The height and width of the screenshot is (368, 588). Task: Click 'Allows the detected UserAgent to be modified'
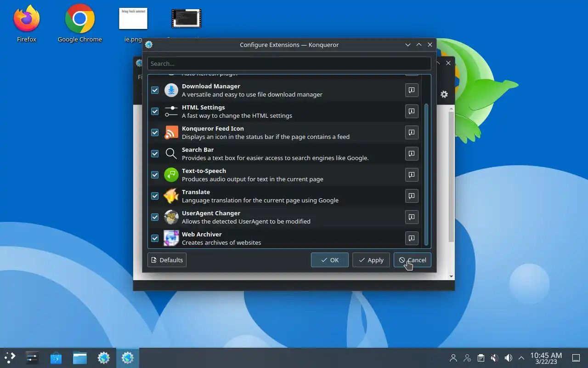246,221
